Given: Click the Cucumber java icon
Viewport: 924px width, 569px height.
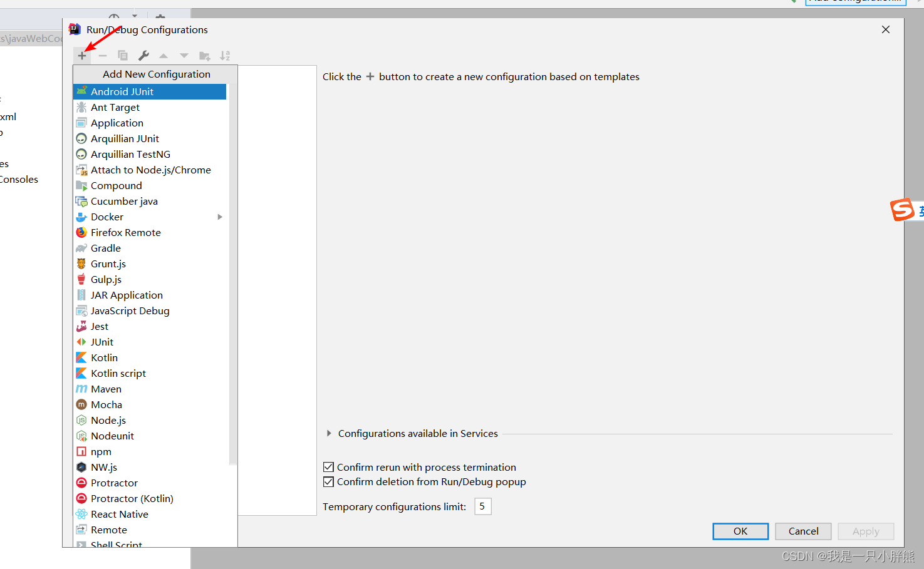Looking at the screenshot, I should (81, 201).
